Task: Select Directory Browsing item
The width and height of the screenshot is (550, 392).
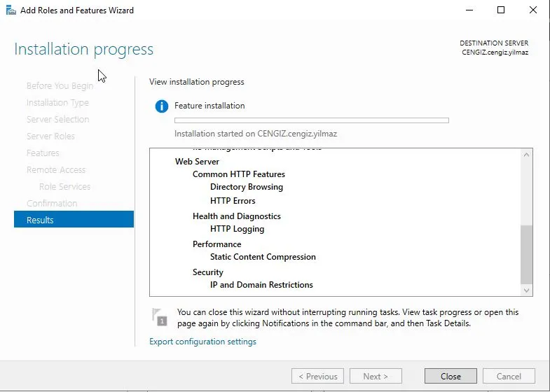Action: pos(247,187)
